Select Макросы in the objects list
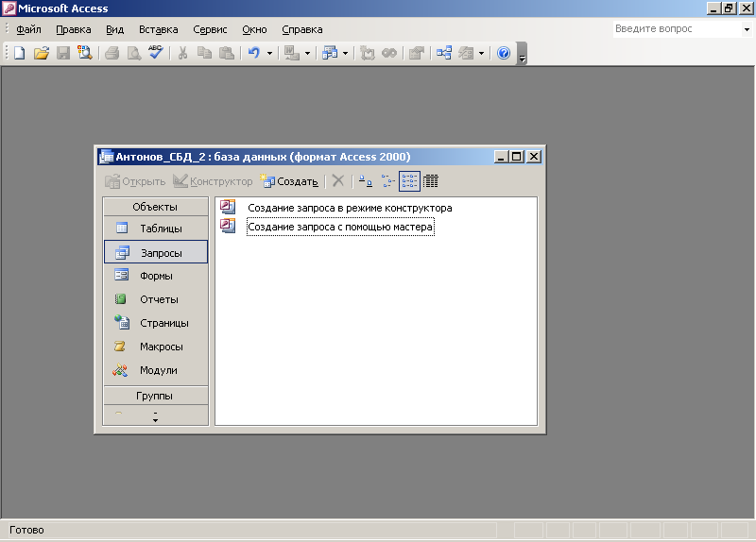Screen dimensions: 756x542 tap(155, 347)
